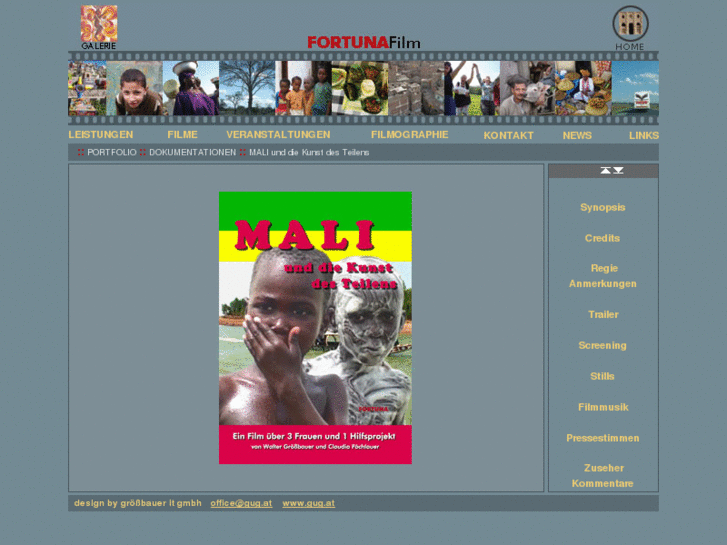The width and height of the screenshot is (727, 545).
Task: Click the market baskets filmstrip photo
Action: [583, 88]
